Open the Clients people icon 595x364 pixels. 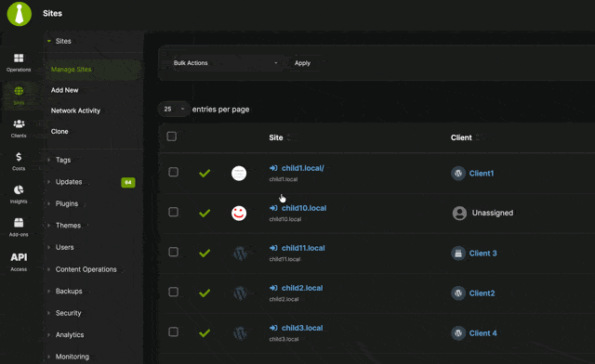(19, 124)
